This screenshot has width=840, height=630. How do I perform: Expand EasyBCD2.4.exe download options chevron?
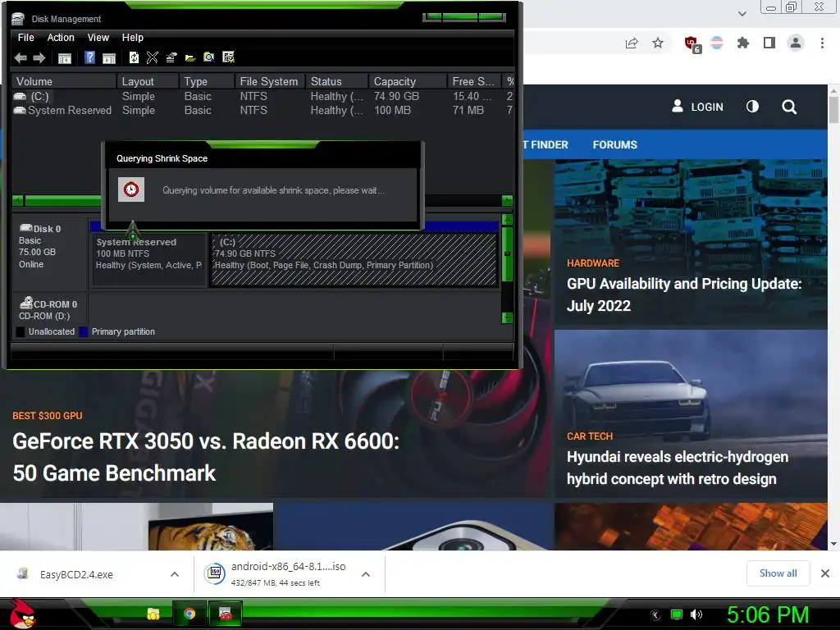(175, 574)
